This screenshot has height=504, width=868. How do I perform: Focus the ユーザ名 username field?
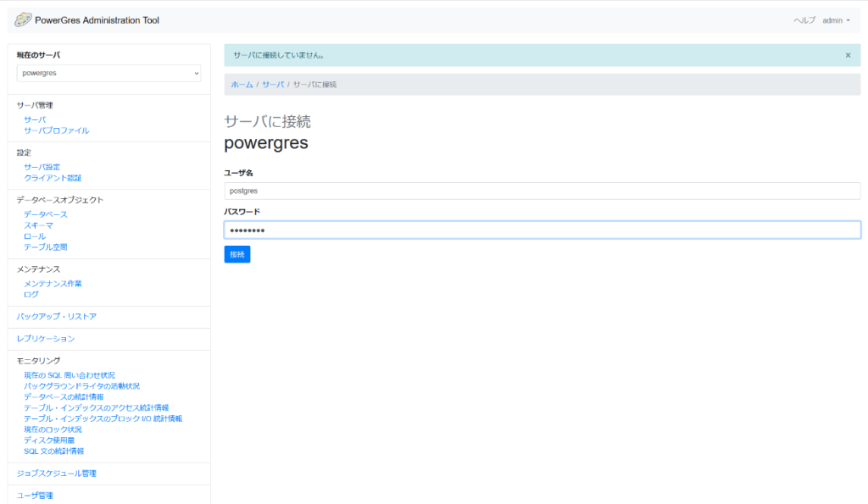tap(542, 191)
